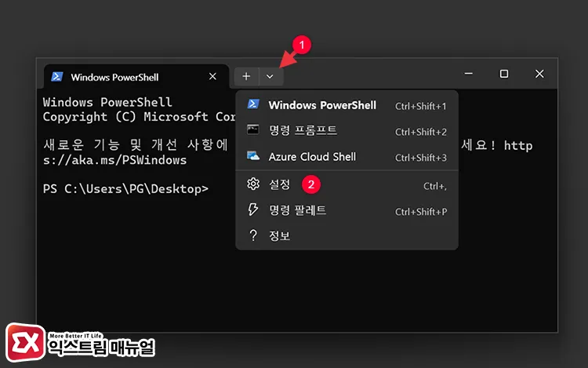This screenshot has height=368, width=588.
Task: Open 명령 팔레트 from the menu
Action: (x=347, y=210)
